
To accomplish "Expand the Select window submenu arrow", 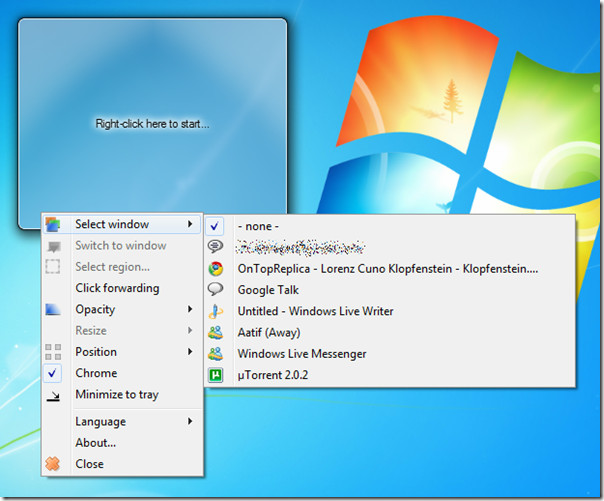I will tap(190, 224).
